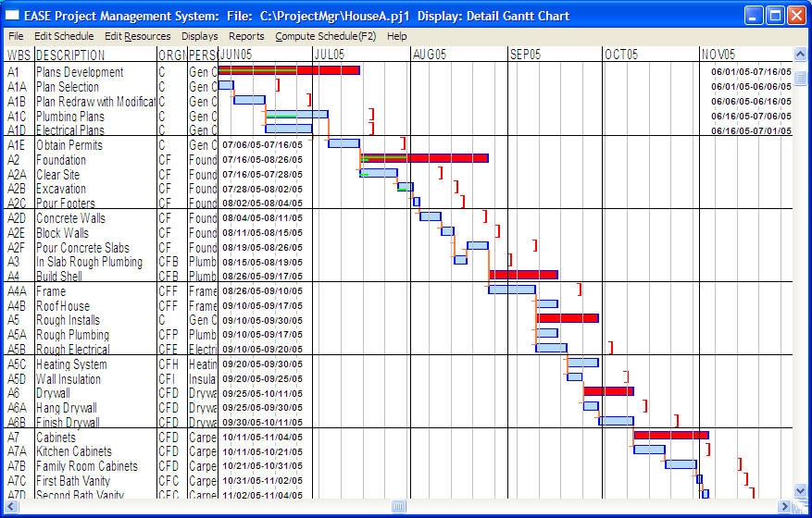Select the red Cabinets summary bar
Screen dimensions: 812x518
click(671, 435)
